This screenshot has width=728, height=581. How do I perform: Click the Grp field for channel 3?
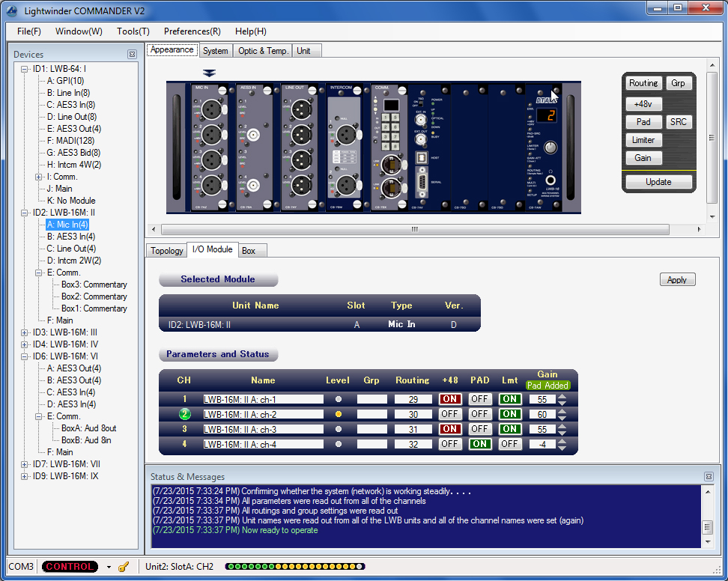point(371,429)
